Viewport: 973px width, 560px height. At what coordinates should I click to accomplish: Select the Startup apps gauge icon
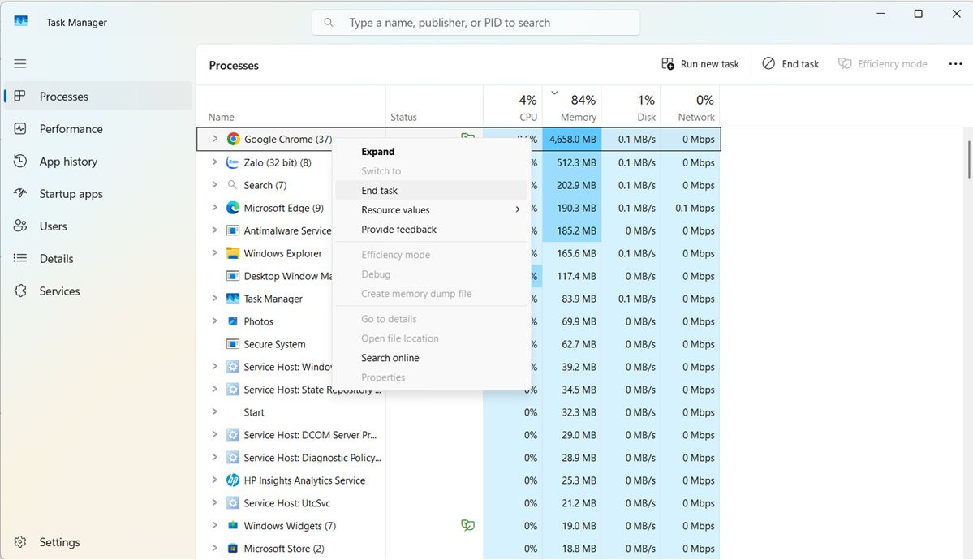click(x=19, y=193)
